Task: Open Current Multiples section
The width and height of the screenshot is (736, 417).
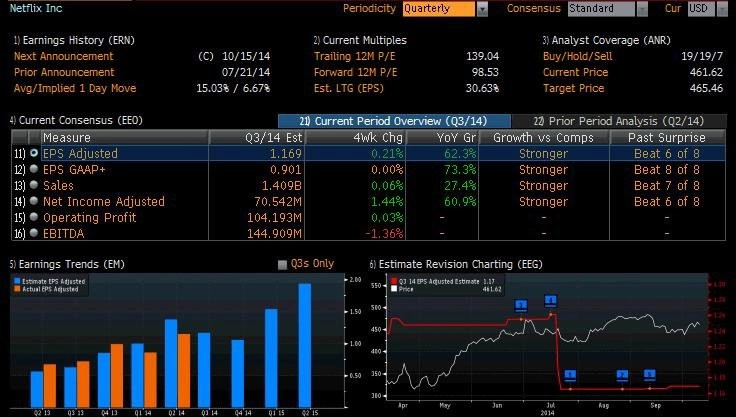Action: click(360, 40)
